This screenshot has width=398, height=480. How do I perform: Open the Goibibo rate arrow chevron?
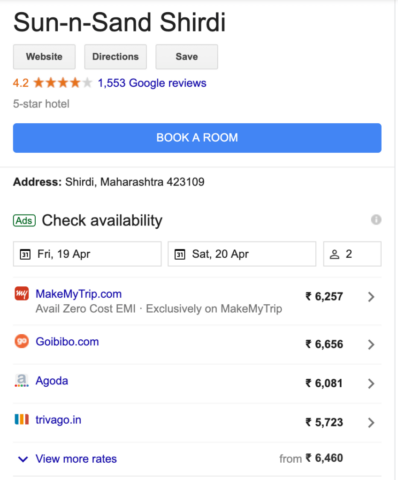371,344
